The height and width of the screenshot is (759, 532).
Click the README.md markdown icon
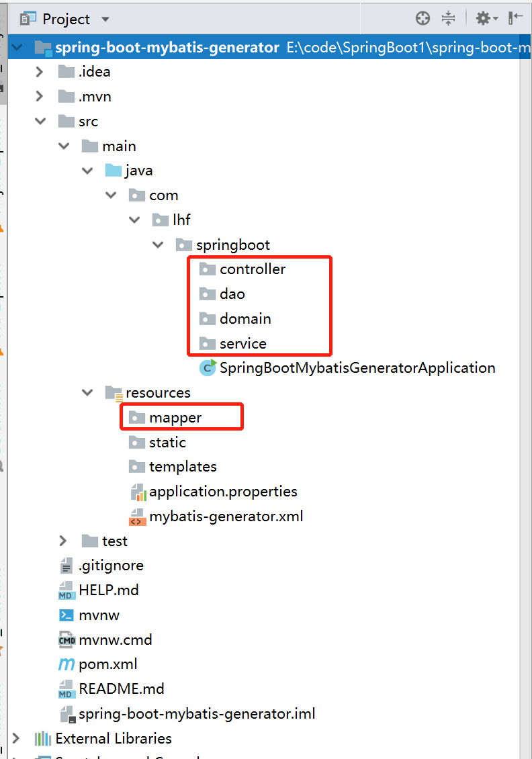click(66, 689)
